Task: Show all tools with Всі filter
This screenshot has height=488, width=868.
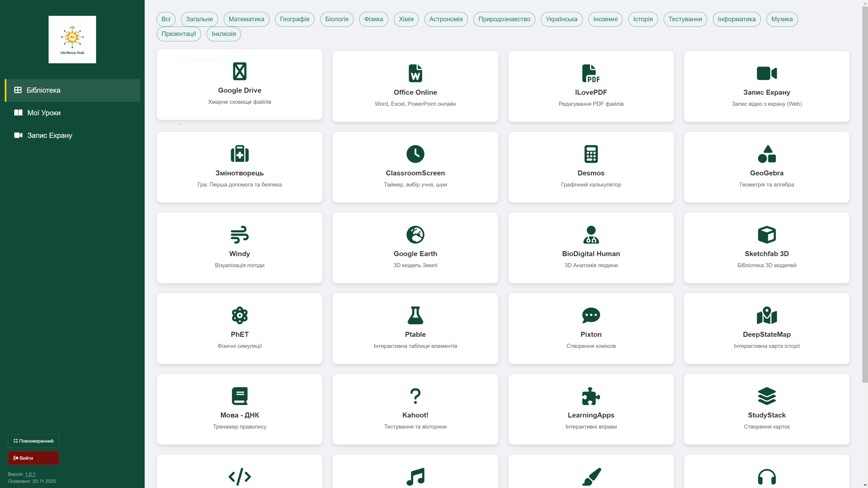Action: coord(166,19)
